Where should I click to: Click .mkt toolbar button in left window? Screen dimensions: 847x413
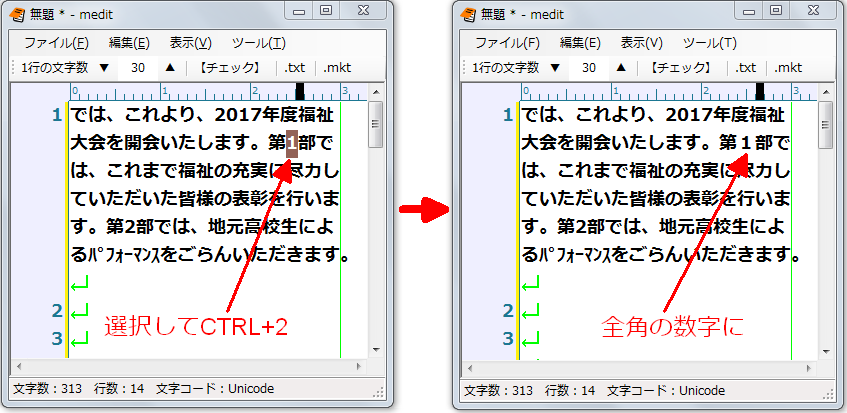337,68
